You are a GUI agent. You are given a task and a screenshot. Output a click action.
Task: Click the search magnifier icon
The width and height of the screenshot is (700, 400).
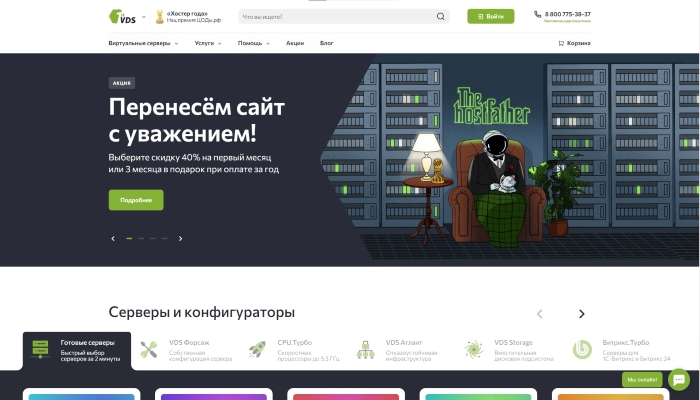tap(440, 17)
